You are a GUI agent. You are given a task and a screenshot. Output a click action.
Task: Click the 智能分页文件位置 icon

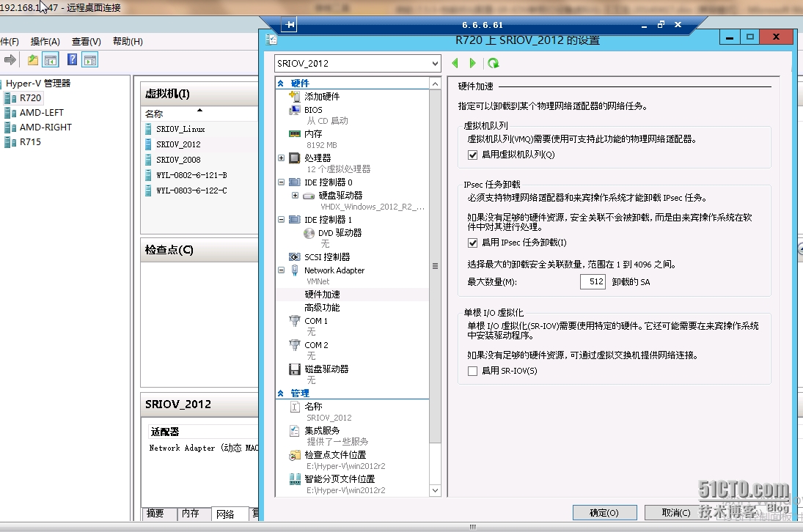coord(295,479)
